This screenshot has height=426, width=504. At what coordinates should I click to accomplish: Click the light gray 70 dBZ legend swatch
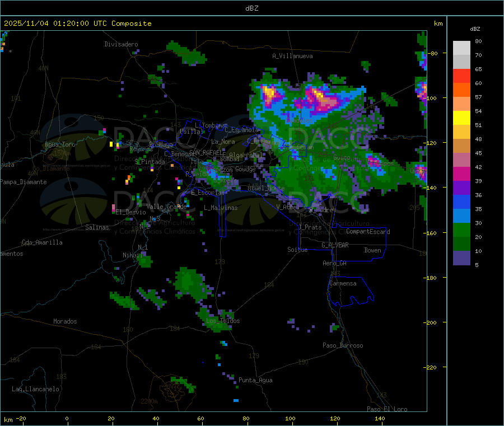461,62
